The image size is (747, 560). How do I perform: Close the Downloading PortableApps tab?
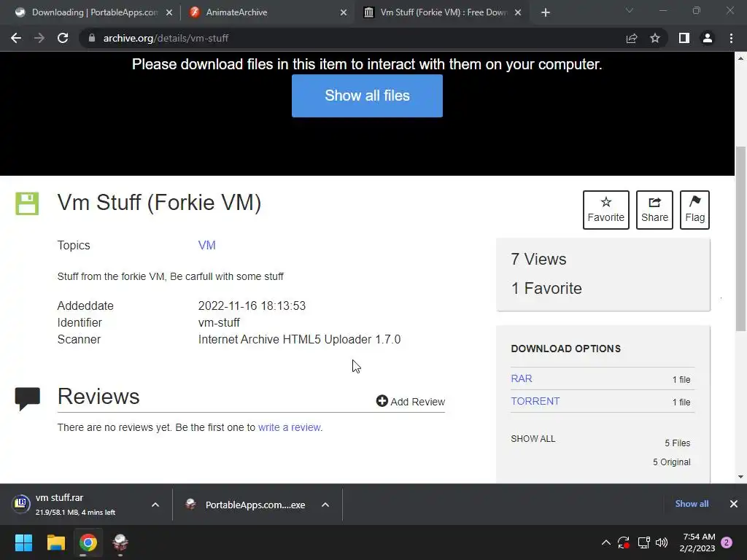[169, 12]
